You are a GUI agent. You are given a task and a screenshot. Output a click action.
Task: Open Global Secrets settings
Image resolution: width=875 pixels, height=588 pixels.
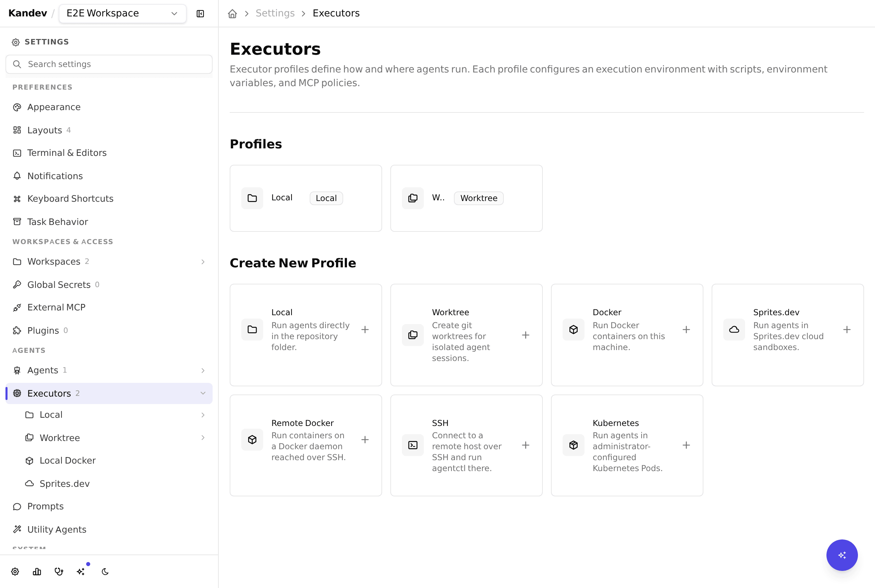[109, 285]
